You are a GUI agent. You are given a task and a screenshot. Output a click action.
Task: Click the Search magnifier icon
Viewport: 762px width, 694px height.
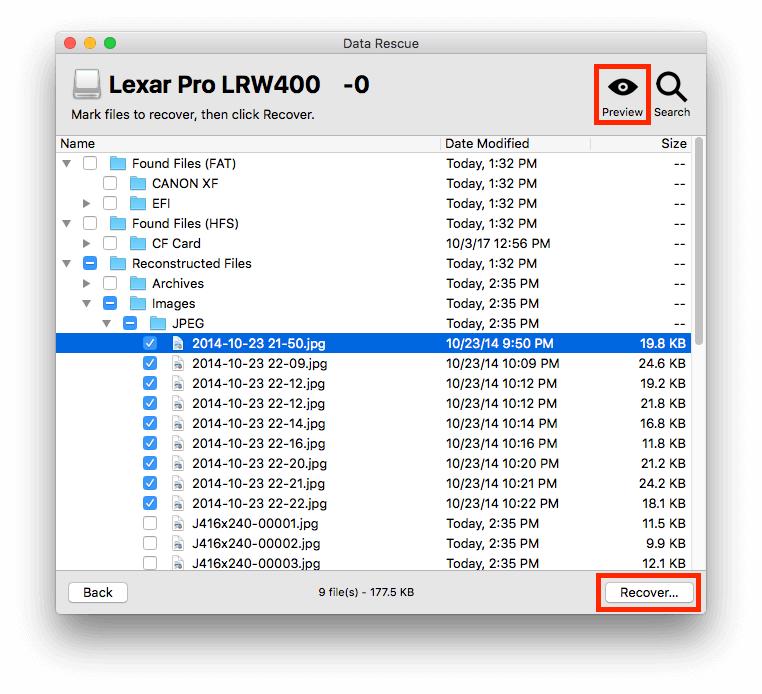click(x=671, y=87)
